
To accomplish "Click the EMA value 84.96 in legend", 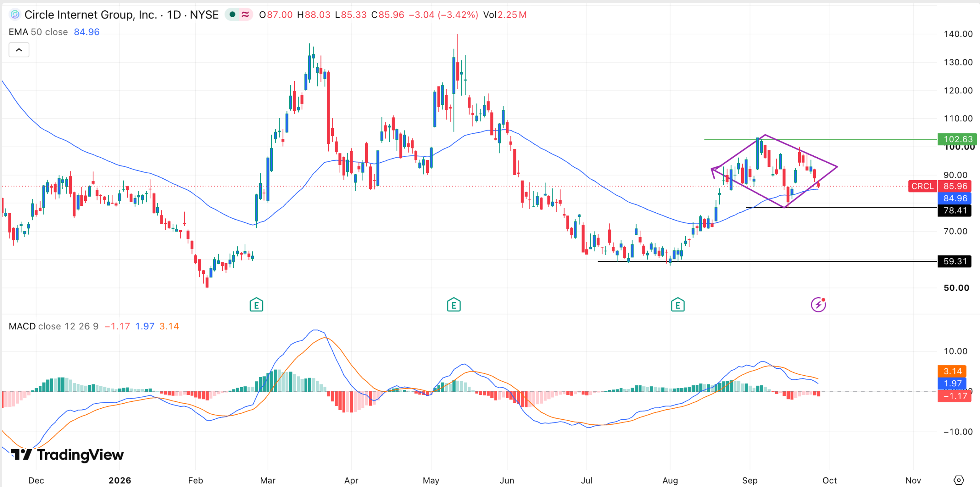I will pyautogui.click(x=87, y=32).
